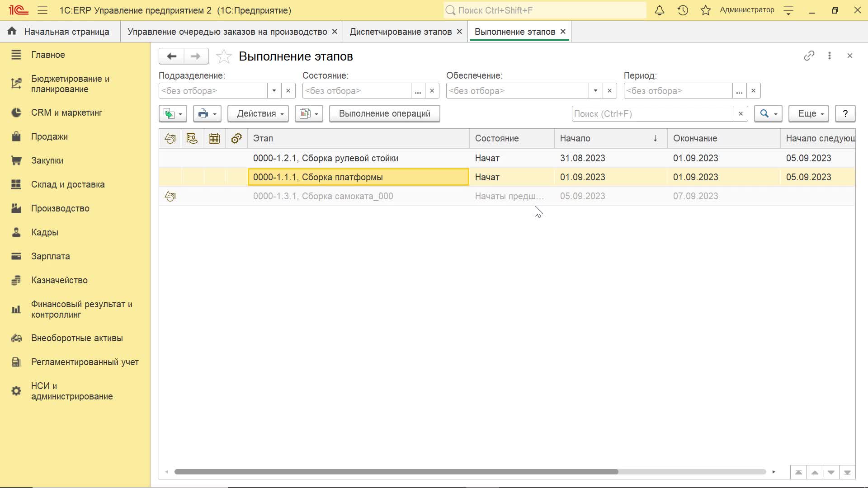Click the НСИ и администрирование gear icon

coord(16,391)
